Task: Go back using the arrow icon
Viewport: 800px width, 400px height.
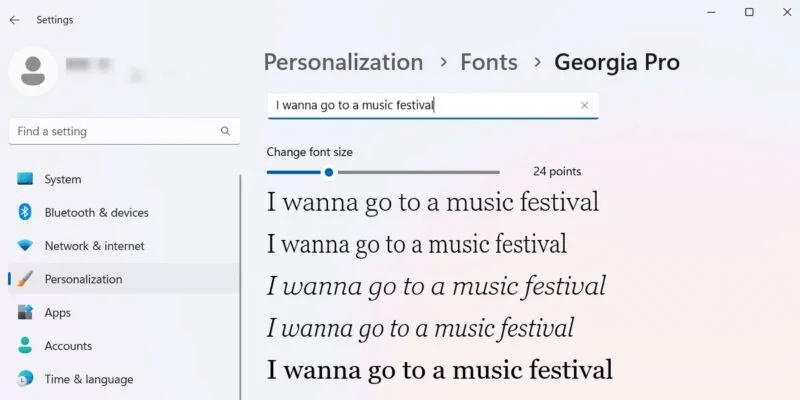Action: pyautogui.click(x=14, y=20)
